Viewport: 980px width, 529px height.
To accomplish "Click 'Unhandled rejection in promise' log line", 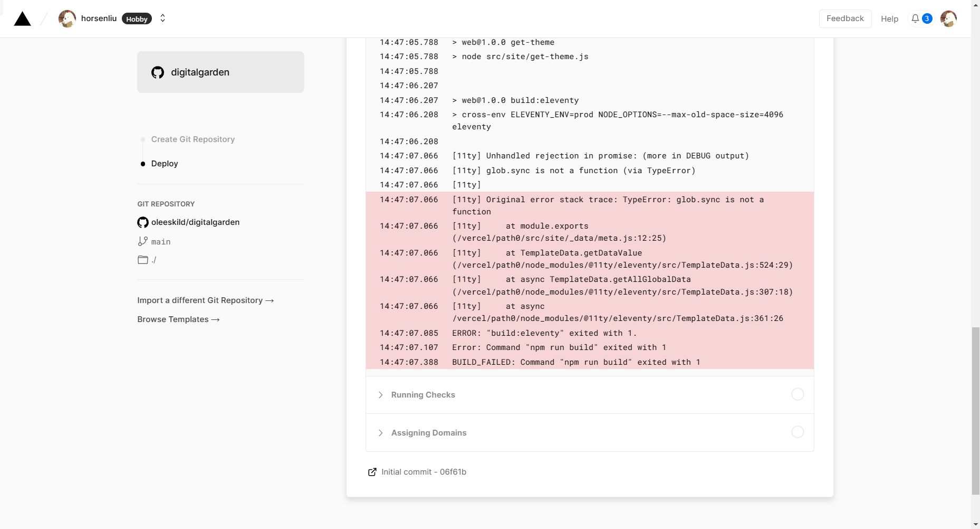I will pos(590,156).
